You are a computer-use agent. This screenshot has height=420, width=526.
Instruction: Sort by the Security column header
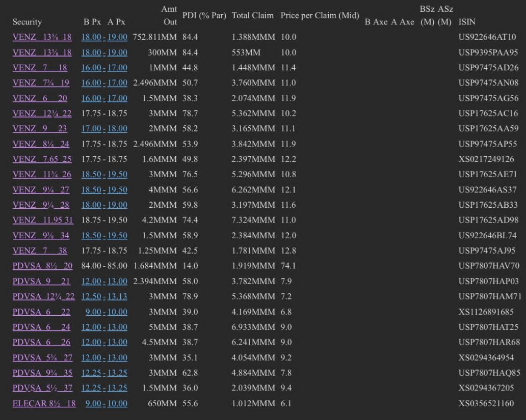[x=28, y=22]
